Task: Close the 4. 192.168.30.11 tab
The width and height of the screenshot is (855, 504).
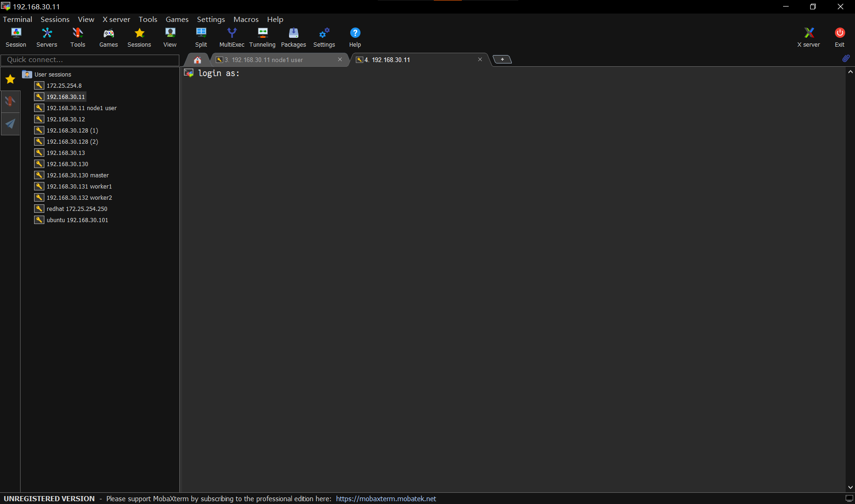Action: (480, 60)
